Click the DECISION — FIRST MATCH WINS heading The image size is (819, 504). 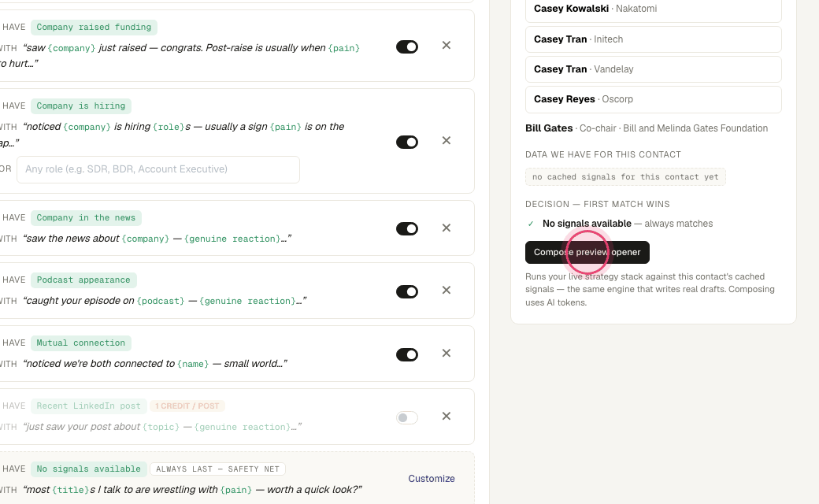coord(598,204)
